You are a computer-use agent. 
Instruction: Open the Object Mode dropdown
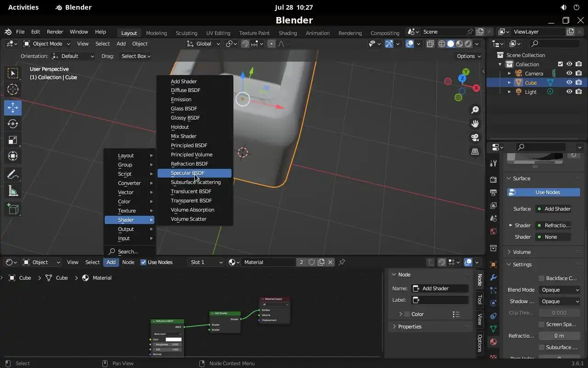pos(46,44)
